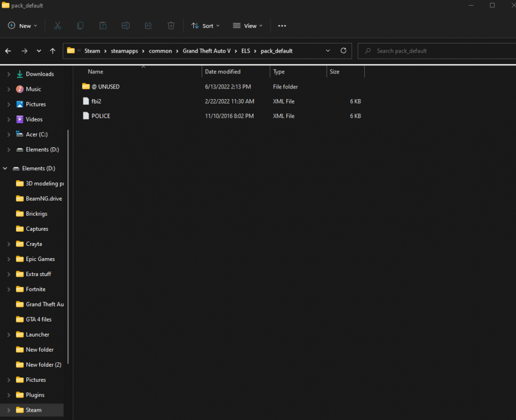Open the Sort options menu
Screen dimensions: 516x420
click(x=206, y=26)
